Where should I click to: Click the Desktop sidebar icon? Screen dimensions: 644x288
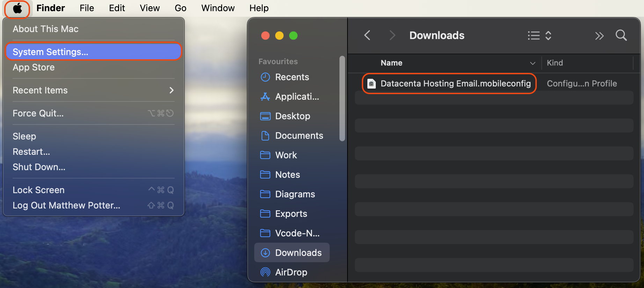tap(265, 116)
